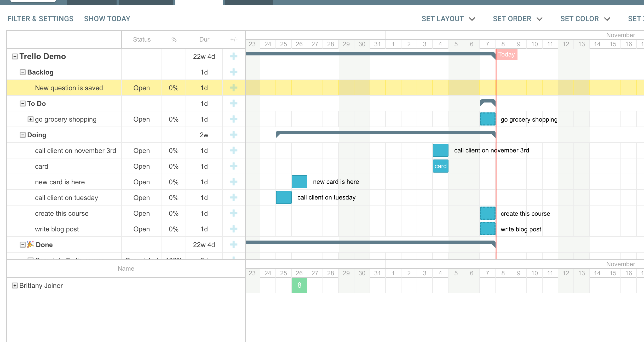
Task: Click the plus icon on 'call client on november 3rd'
Action: click(233, 151)
